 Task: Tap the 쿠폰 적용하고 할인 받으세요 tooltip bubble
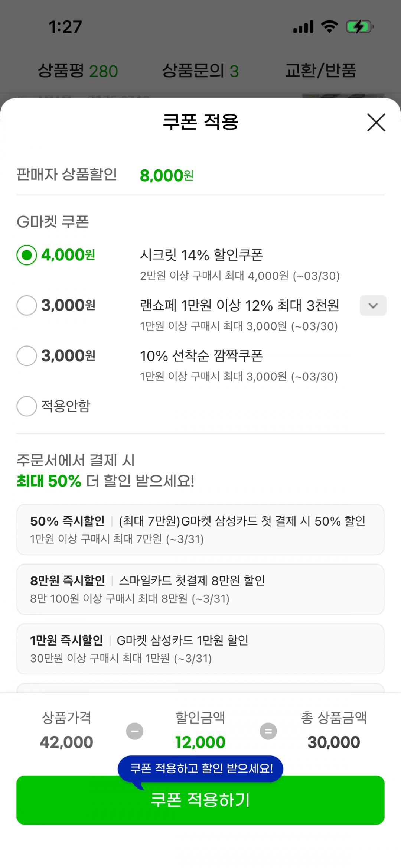(x=200, y=768)
